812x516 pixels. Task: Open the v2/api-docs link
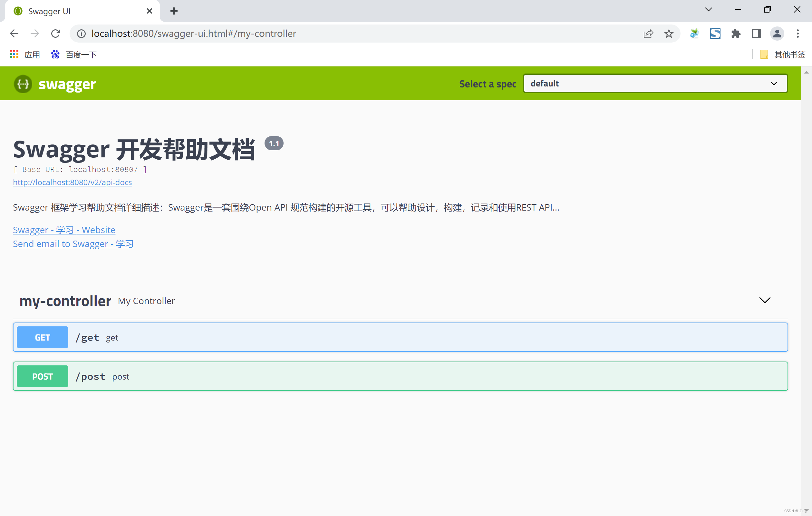point(72,182)
